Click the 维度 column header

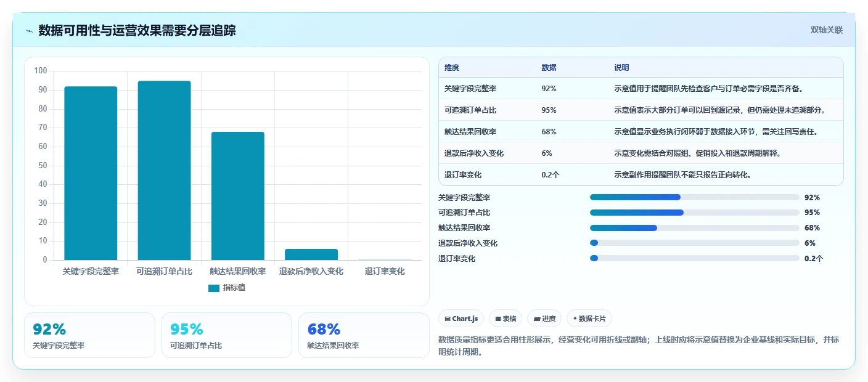click(452, 68)
